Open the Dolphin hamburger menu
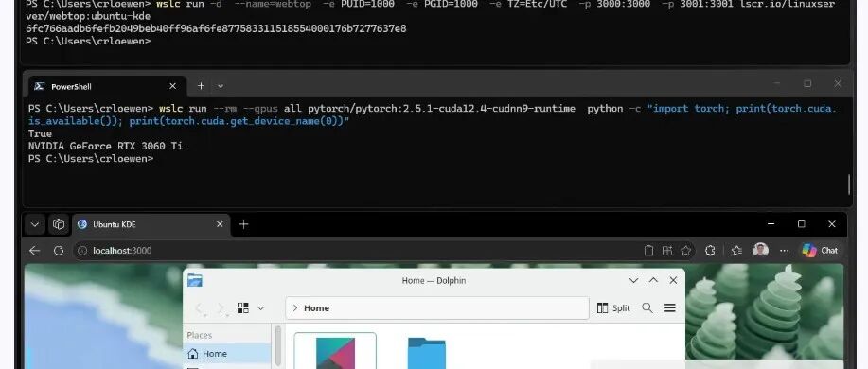Screen dimensions: 868x369 670,308
